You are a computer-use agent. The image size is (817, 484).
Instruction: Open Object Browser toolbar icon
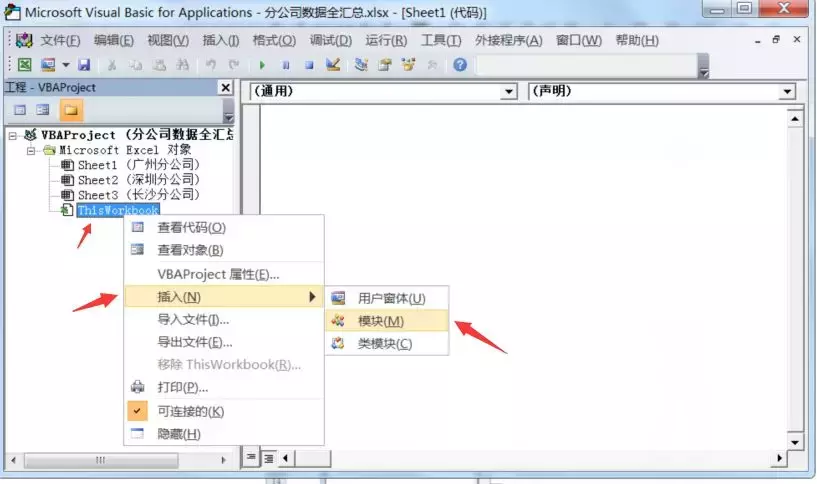(x=408, y=65)
